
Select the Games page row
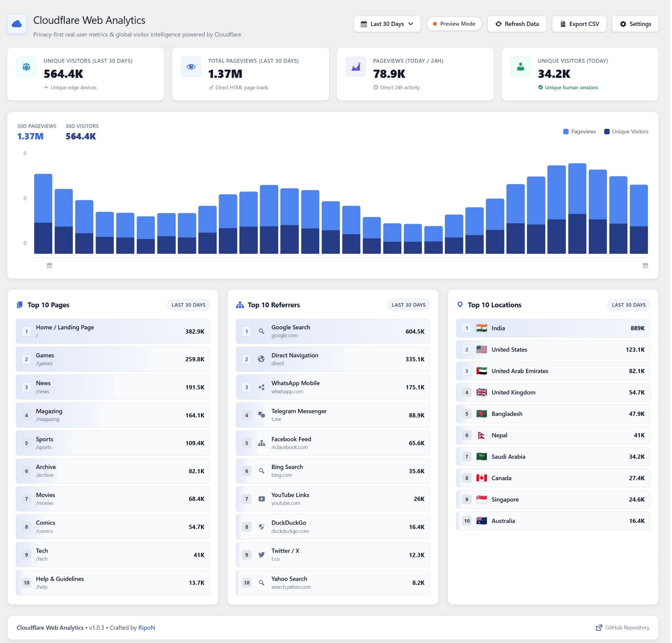point(113,359)
